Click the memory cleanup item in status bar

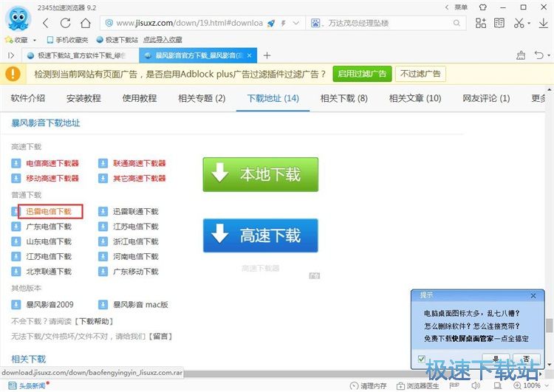(367, 385)
